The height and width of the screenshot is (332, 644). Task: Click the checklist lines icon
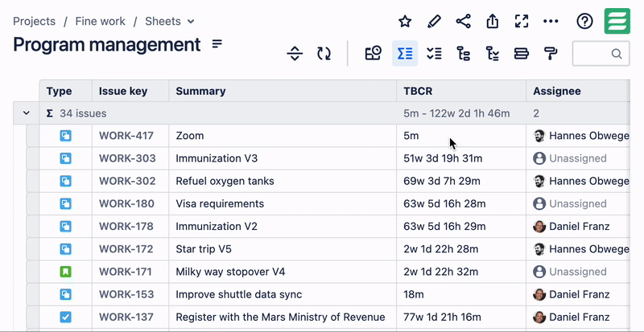click(x=434, y=53)
